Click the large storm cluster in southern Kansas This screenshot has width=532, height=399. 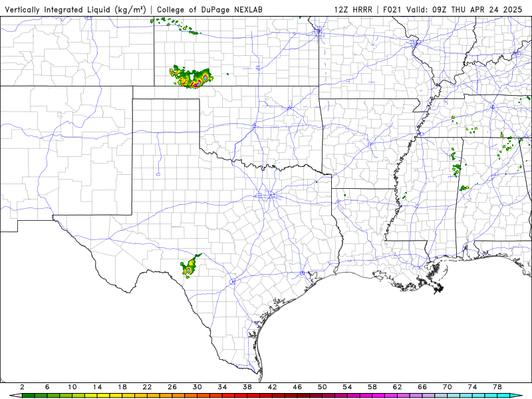pos(192,77)
